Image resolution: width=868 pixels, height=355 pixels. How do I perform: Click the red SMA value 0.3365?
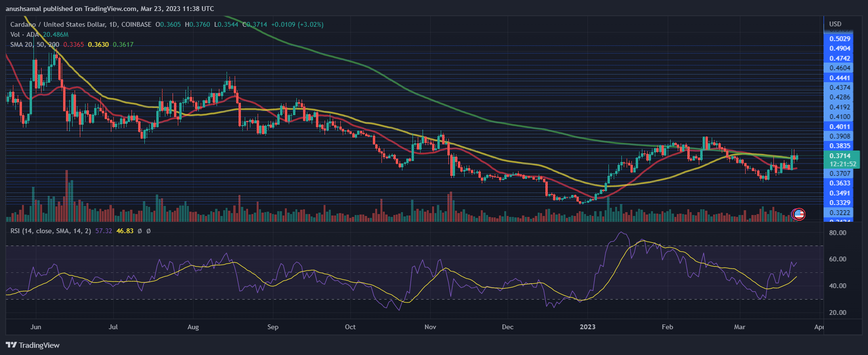point(74,44)
